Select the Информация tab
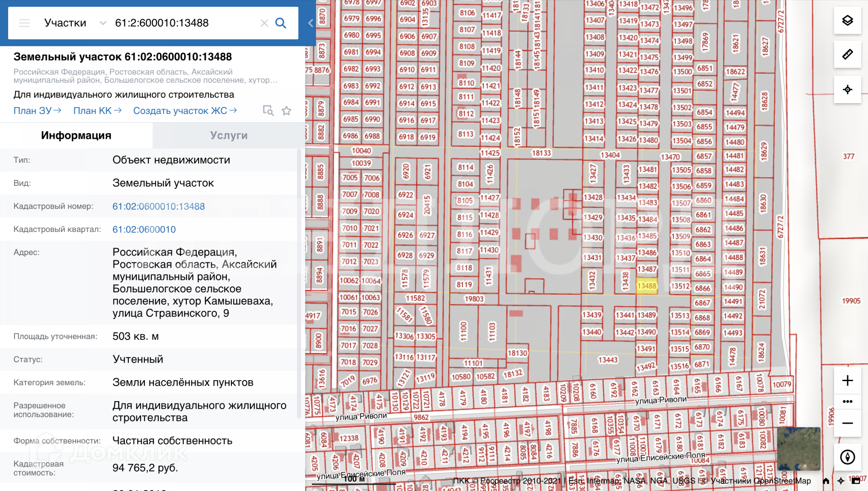The width and height of the screenshot is (868, 491). [x=76, y=136]
